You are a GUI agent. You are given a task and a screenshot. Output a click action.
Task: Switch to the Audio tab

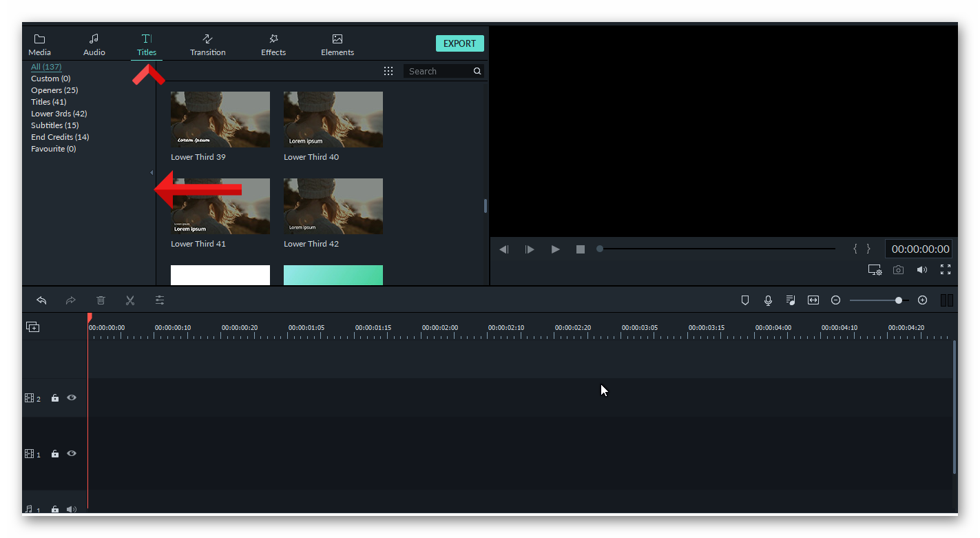(x=94, y=45)
